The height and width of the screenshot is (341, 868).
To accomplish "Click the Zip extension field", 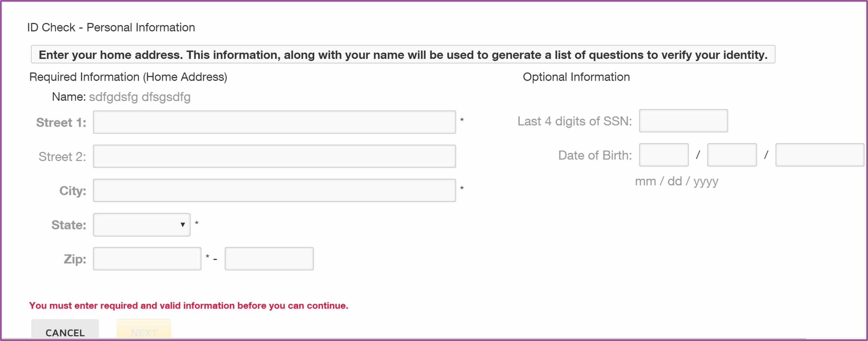I will [x=269, y=259].
